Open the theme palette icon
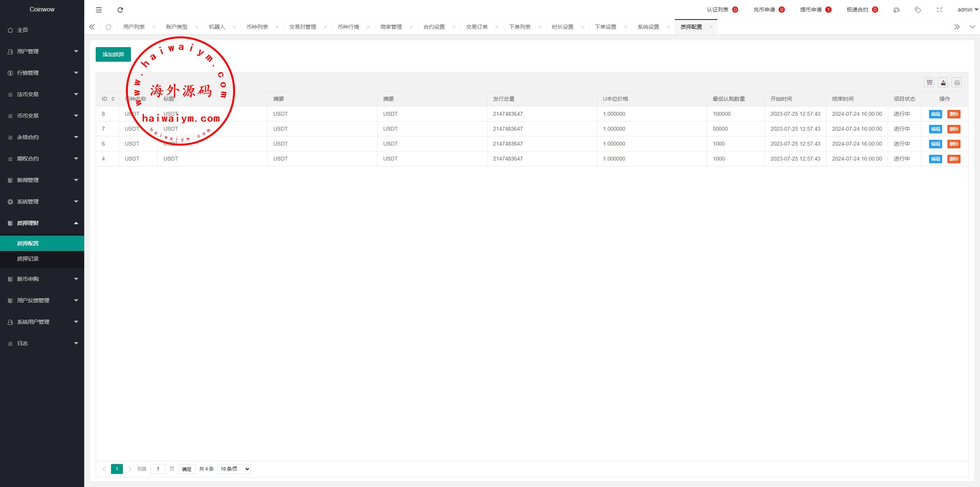 click(x=896, y=10)
